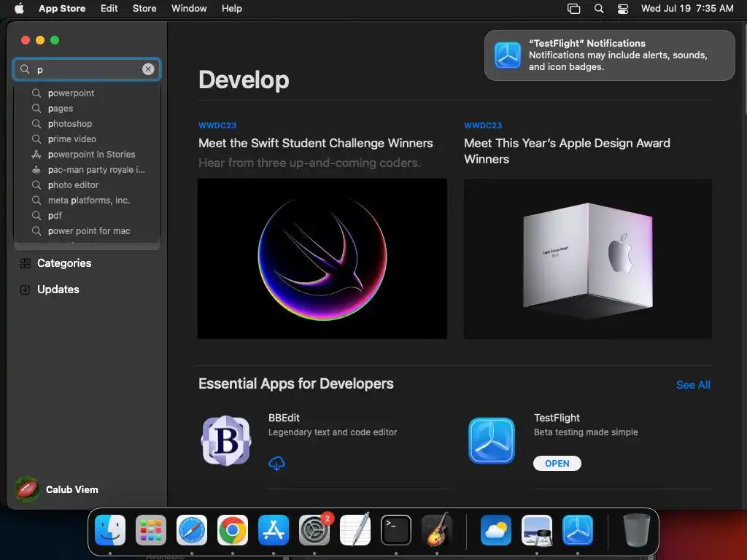The width and height of the screenshot is (747, 560).
Task: Choose the photo editor suggestion
Action: click(87, 184)
